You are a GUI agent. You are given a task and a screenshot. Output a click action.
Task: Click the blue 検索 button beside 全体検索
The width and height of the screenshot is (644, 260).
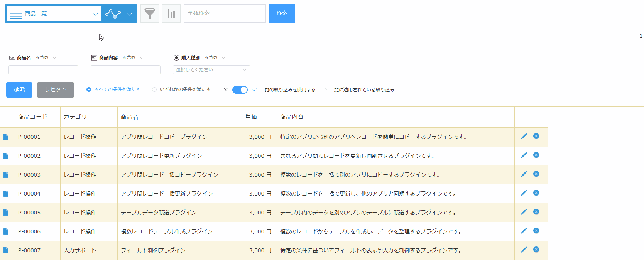coord(282,14)
